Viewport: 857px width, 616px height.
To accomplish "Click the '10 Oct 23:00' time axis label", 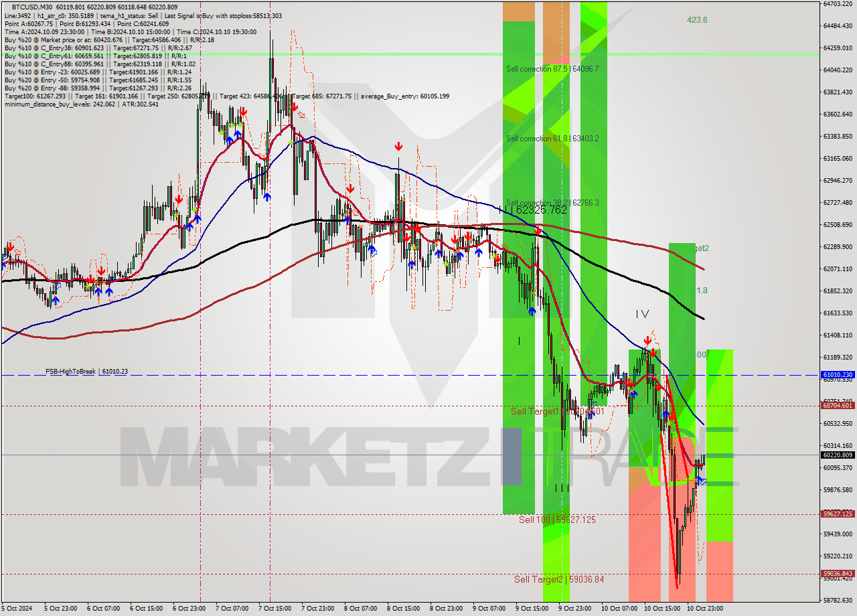I will [x=704, y=609].
